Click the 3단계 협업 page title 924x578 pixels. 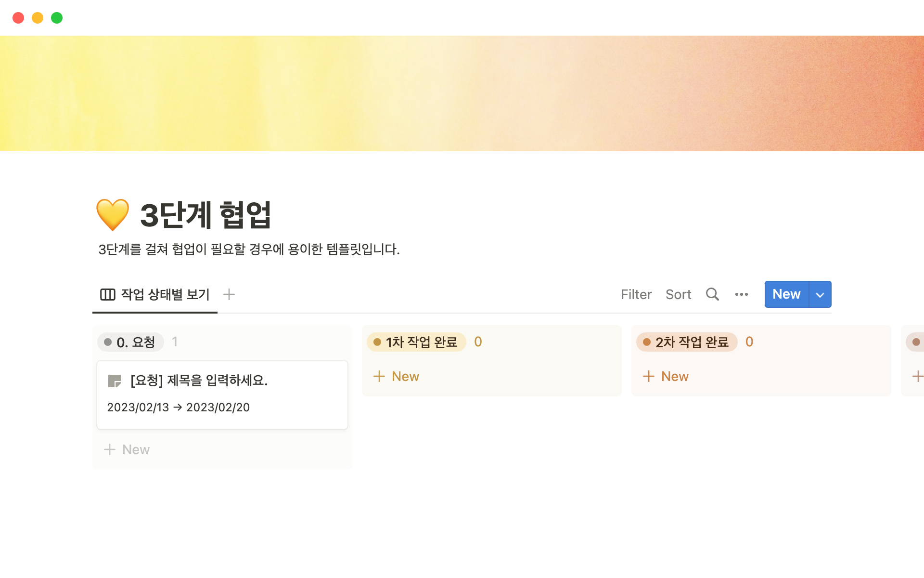coord(205,215)
